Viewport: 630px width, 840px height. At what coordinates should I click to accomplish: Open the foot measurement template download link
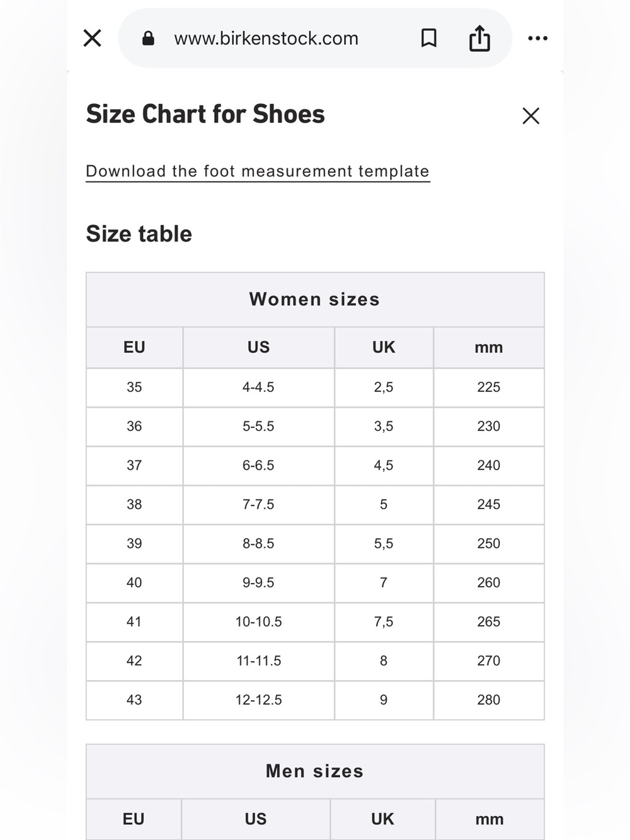(x=258, y=171)
